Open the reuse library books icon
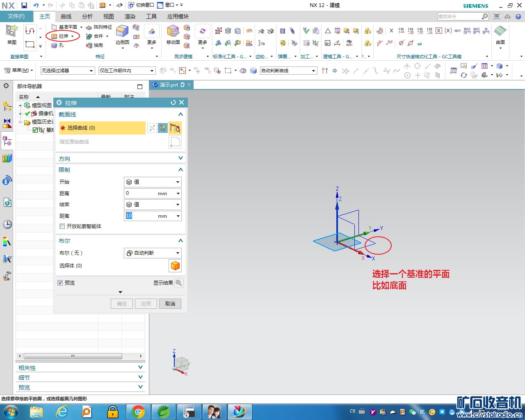Viewport: 525px width, 420px height. [x=7, y=158]
